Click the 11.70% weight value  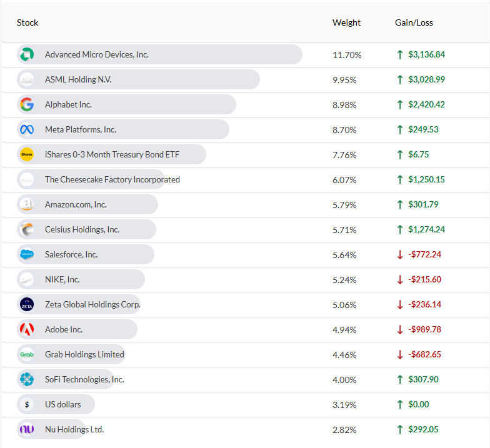click(347, 55)
